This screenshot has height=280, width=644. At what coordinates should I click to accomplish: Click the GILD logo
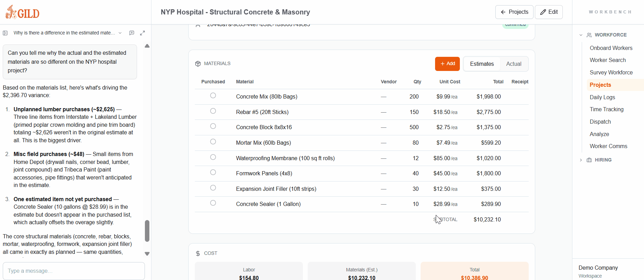22,12
